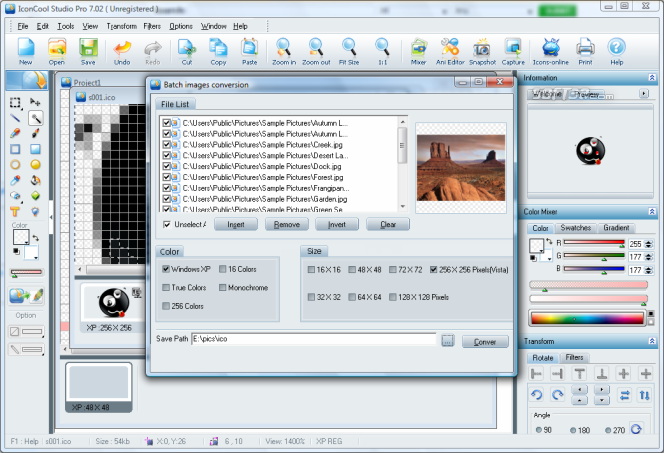Screen dimensions: 664x453
Task: Click the Clear button
Action: (388, 224)
